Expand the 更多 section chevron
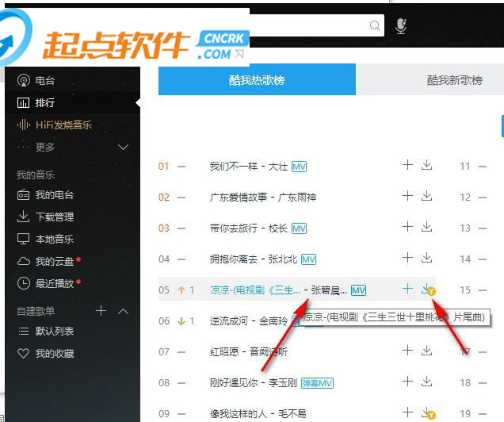The image size is (504, 422). point(123,148)
